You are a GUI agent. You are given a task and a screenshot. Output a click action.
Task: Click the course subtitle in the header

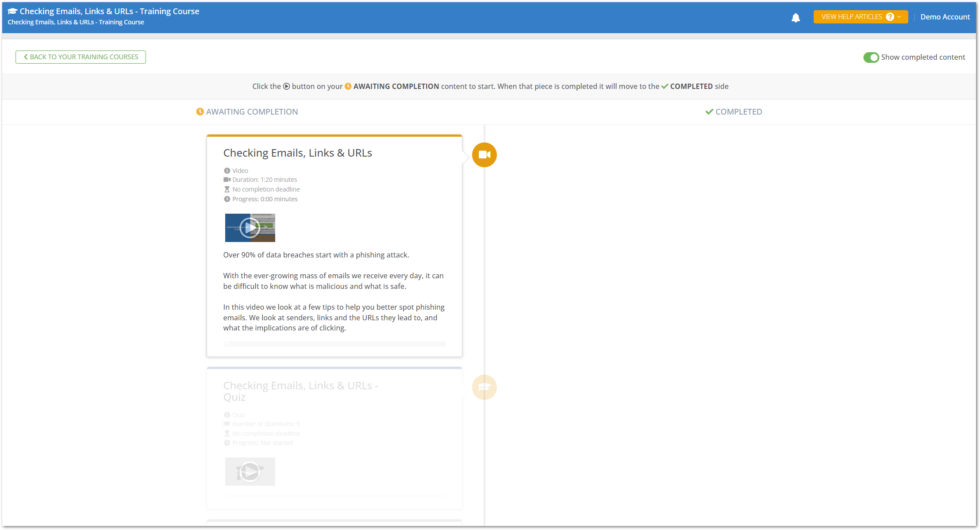click(76, 22)
